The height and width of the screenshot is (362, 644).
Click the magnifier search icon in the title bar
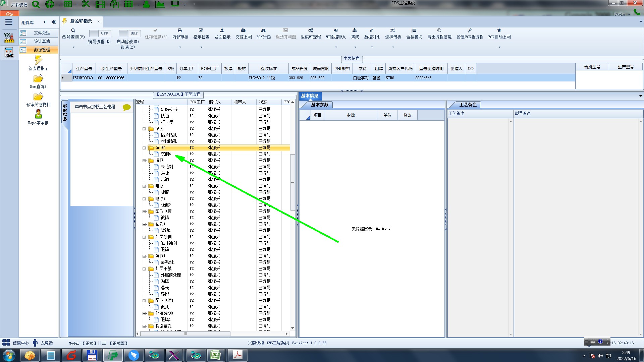point(36,4)
